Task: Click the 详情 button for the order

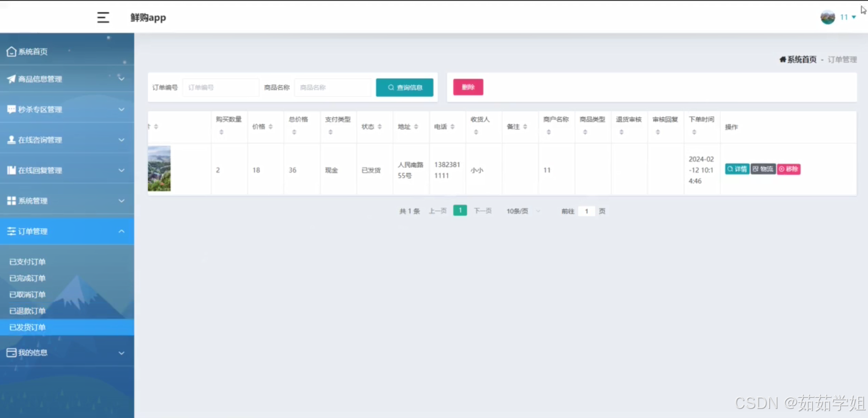Action: tap(737, 169)
